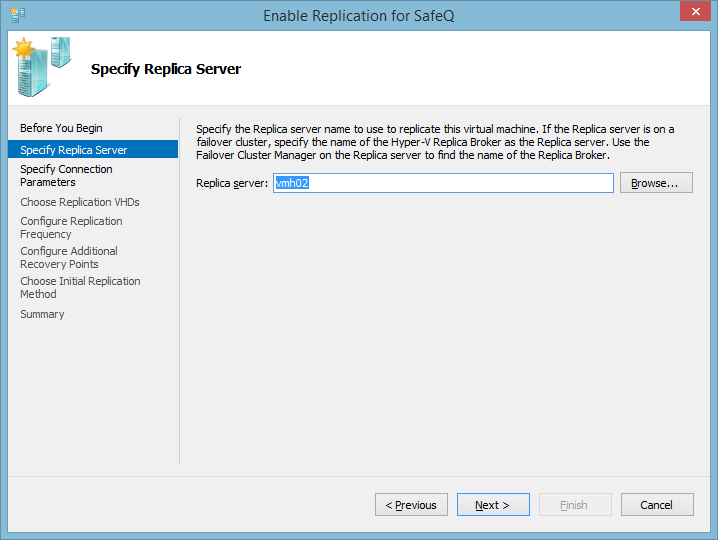This screenshot has width=718, height=540.
Task: Click the greyed-out Finish button
Action: click(x=574, y=505)
